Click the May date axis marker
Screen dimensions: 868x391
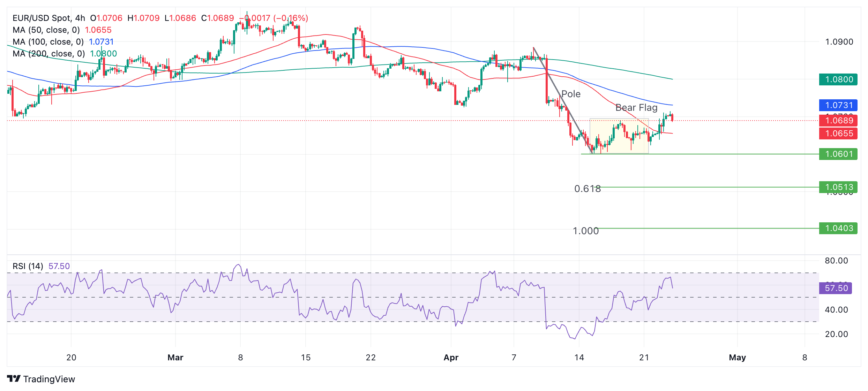[737, 358]
